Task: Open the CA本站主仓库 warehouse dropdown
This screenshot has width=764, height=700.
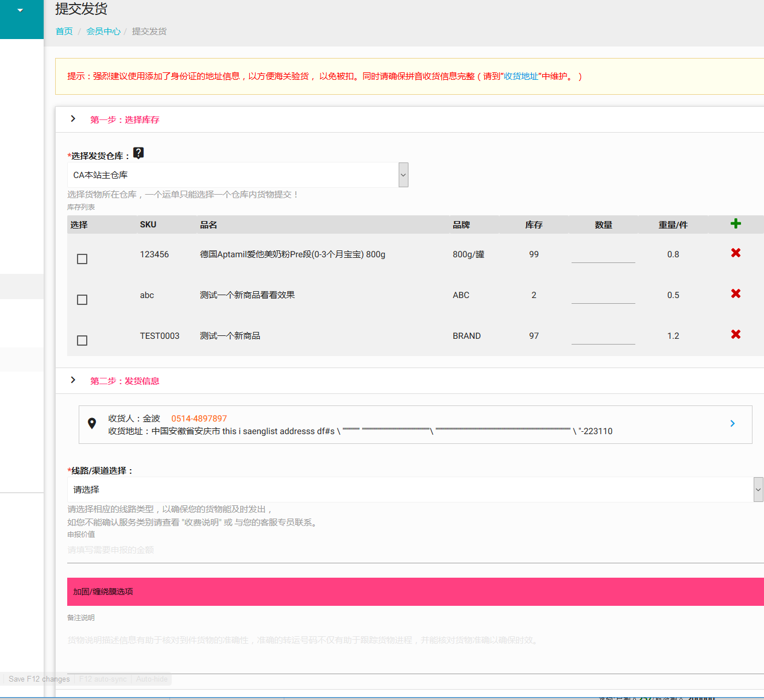Action: [238, 175]
